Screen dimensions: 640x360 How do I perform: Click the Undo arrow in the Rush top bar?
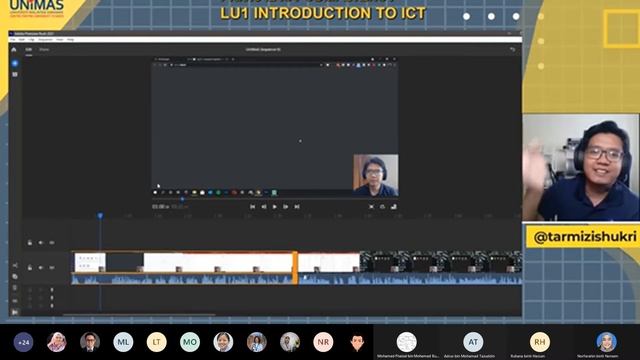[512, 50]
